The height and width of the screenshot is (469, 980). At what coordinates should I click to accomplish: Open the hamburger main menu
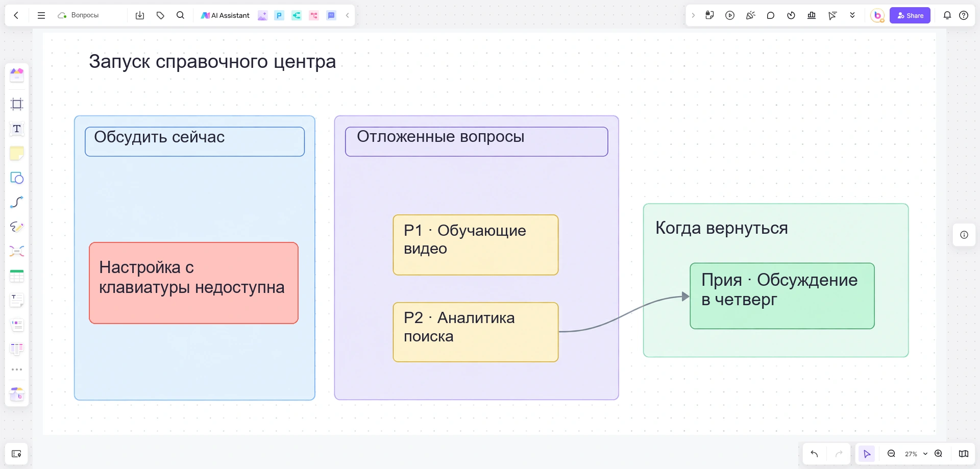pyautogui.click(x=41, y=15)
